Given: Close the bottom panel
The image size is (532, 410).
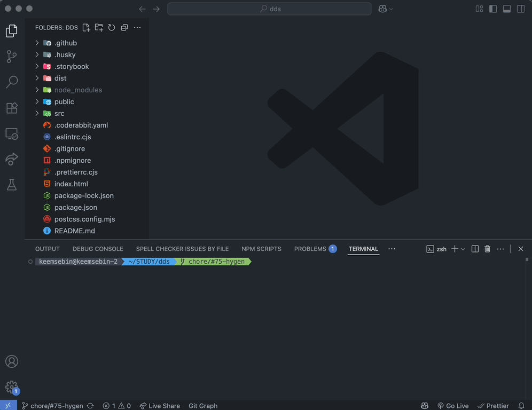Looking at the screenshot, I should coord(521,249).
